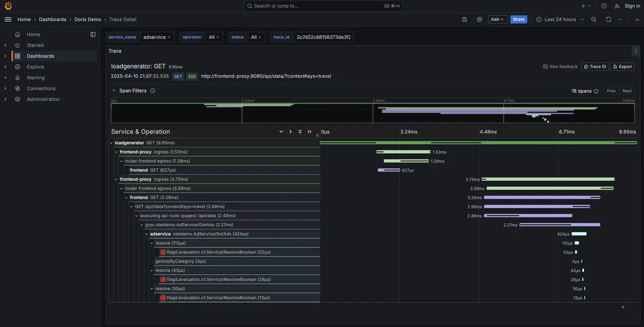Open the help question mark icon
The image size is (644, 327).
tap(604, 6)
